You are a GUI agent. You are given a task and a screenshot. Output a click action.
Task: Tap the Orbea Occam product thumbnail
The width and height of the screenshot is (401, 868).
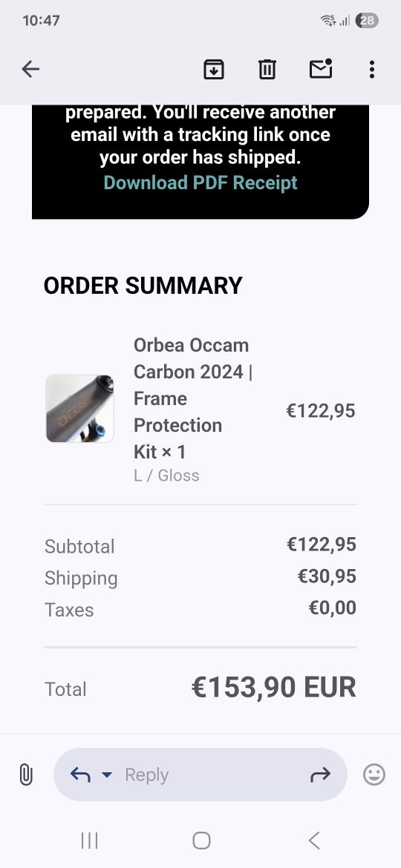coord(79,409)
